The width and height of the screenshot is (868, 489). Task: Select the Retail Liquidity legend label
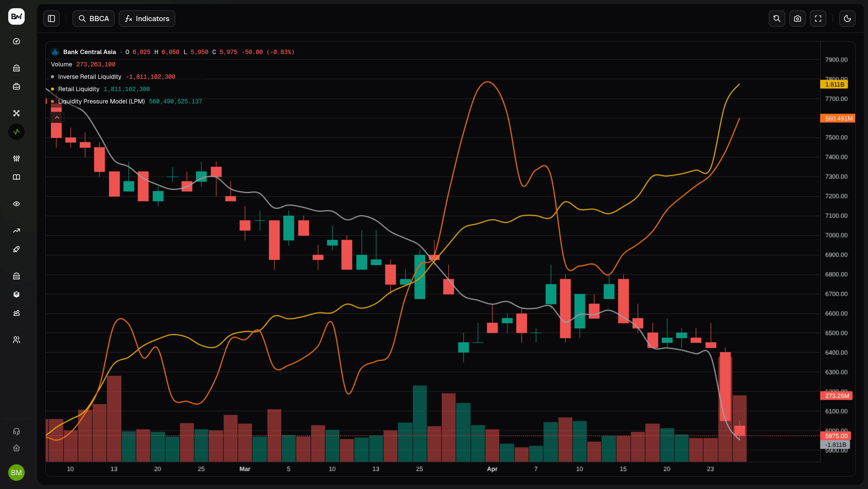(x=79, y=89)
